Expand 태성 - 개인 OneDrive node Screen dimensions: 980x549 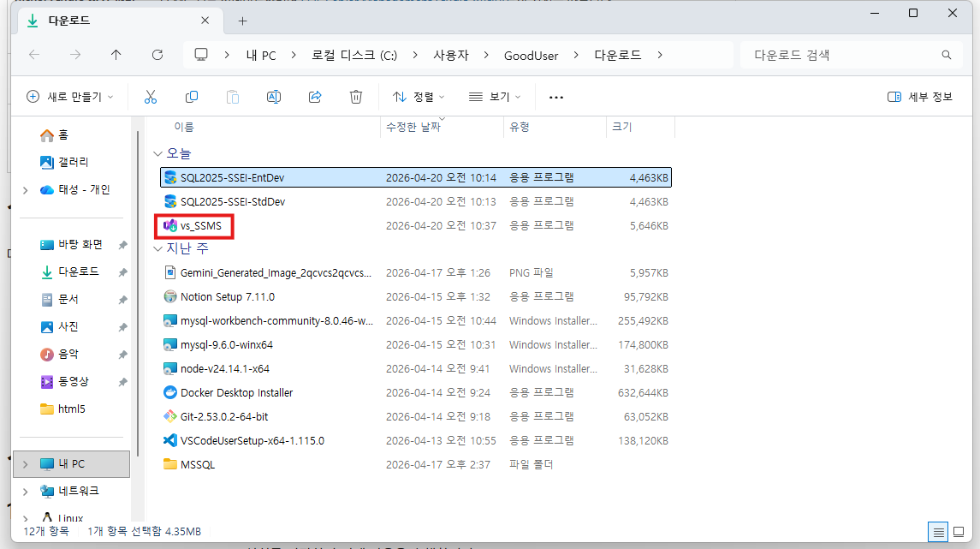click(25, 190)
